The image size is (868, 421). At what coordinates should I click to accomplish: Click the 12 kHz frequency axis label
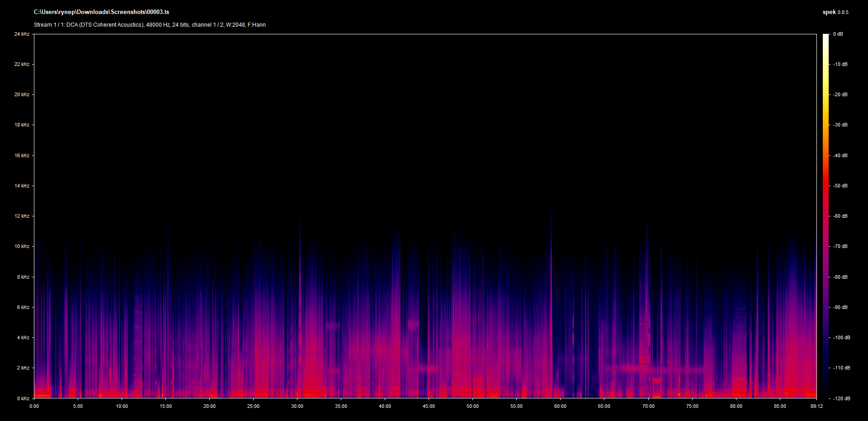[22, 216]
